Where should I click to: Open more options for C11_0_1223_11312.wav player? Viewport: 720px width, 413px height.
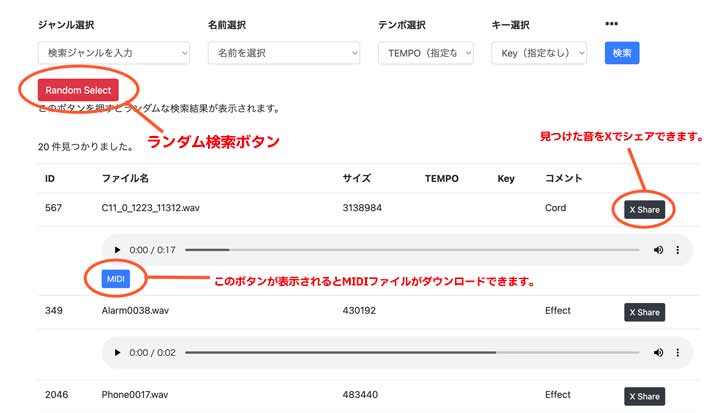[678, 249]
